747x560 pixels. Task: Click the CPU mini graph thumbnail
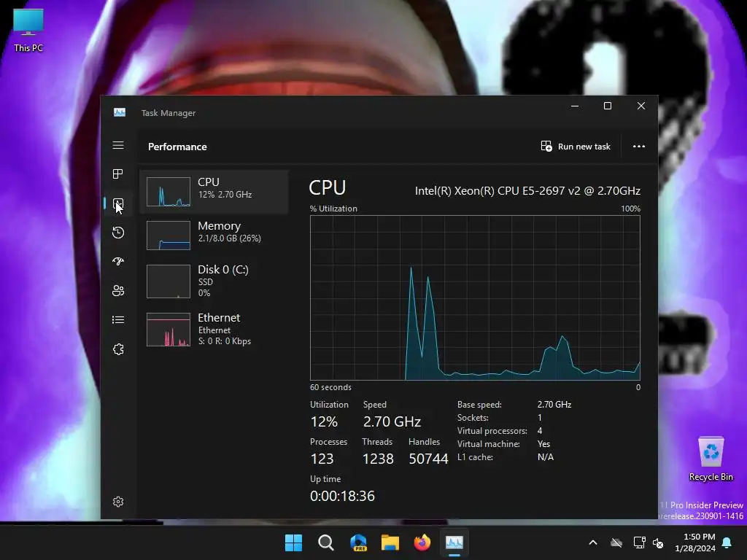169,192
